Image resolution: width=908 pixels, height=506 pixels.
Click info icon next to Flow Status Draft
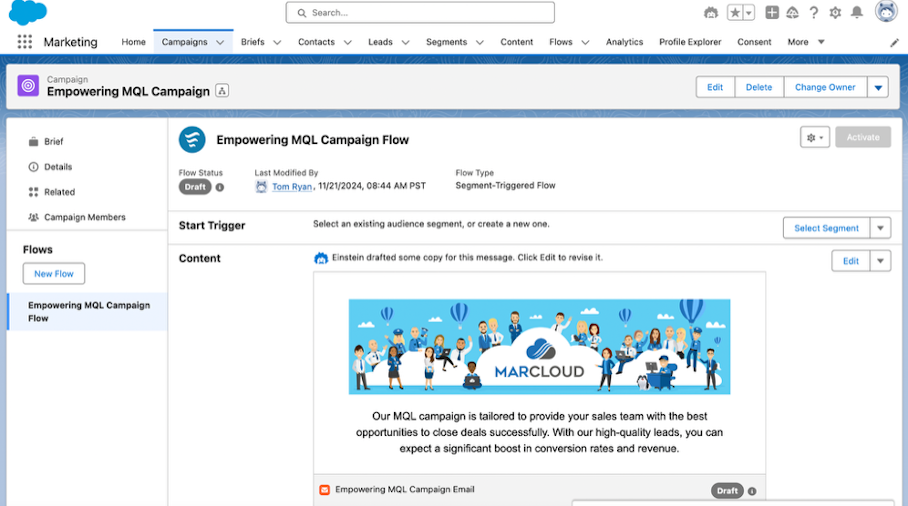pyautogui.click(x=220, y=187)
